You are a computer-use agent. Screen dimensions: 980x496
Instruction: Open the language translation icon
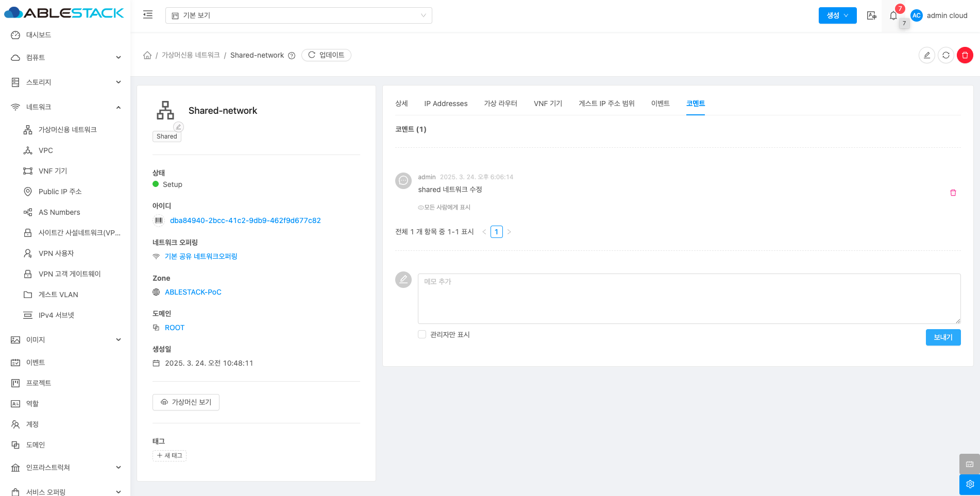click(x=871, y=15)
